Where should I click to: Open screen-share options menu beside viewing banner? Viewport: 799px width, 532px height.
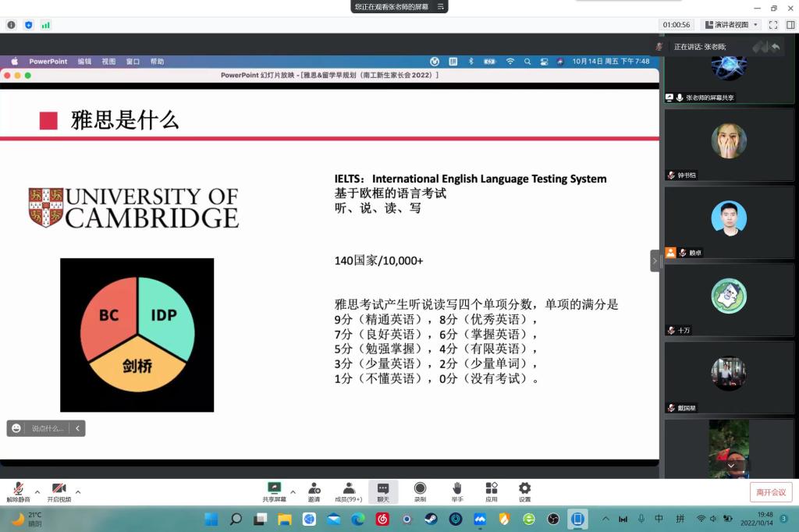click(441, 7)
